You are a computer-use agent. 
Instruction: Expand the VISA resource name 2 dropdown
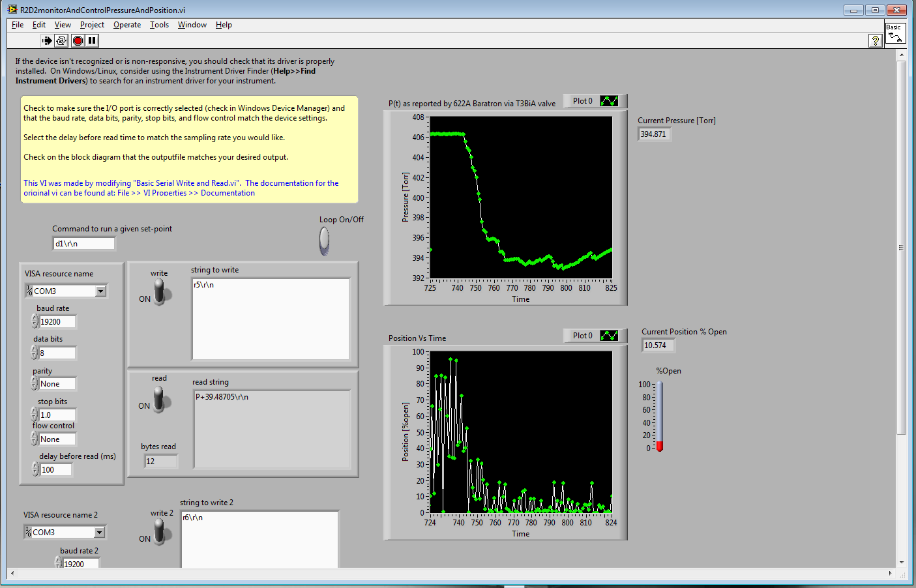(99, 533)
